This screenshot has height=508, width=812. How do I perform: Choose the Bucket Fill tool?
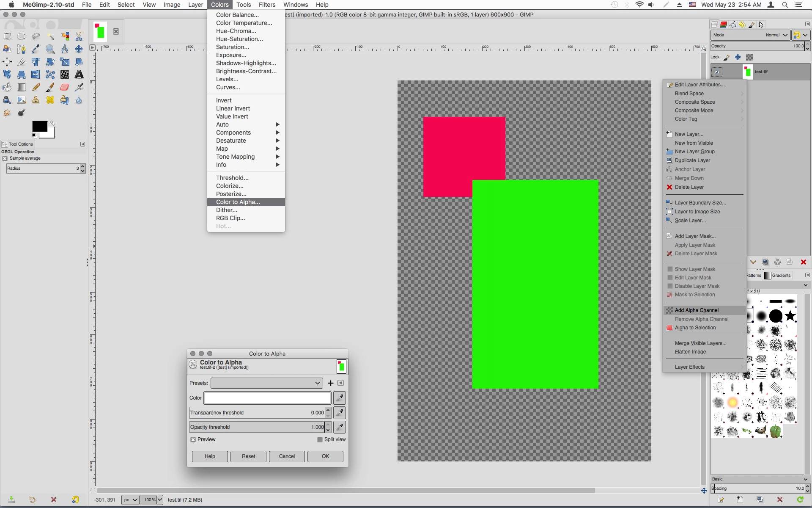[x=7, y=87]
